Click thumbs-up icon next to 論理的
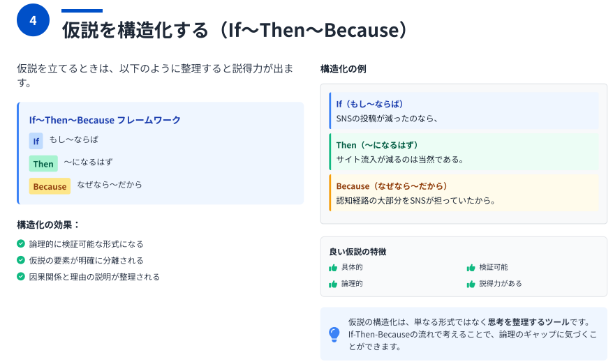613x364 pixels. click(333, 284)
